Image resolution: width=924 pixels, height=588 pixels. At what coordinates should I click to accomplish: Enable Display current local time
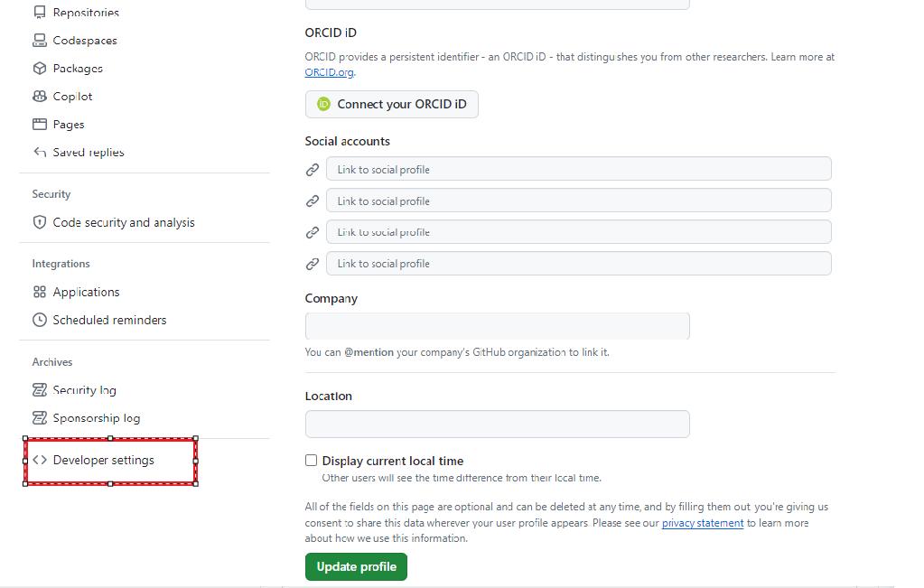[x=311, y=460]
